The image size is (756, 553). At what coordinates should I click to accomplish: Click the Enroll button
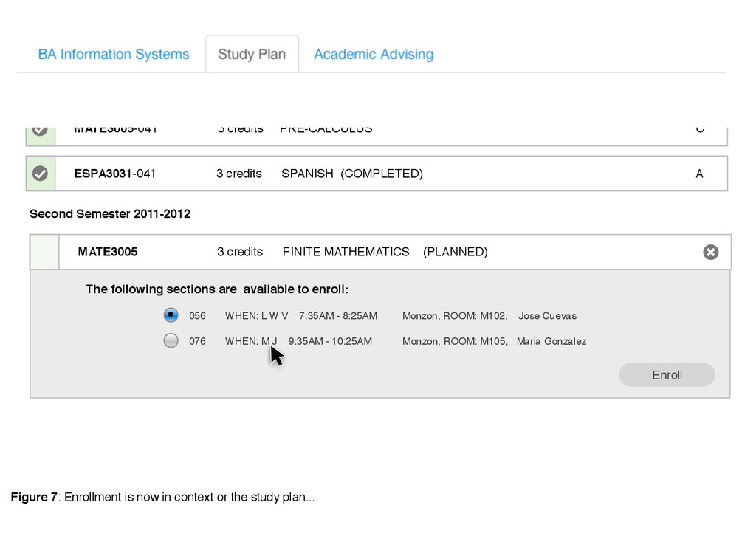click(x=667, y=375)
